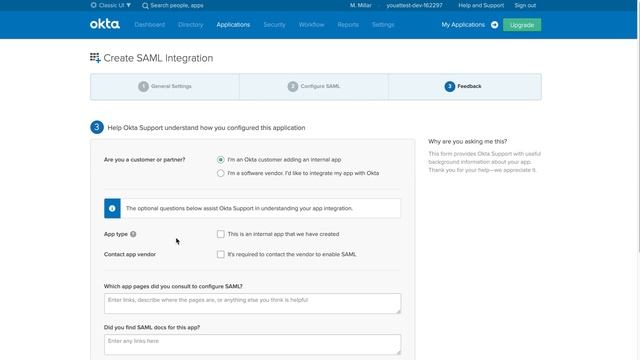Click the green Upgrade button
This screenshot has width=640, height=360.
coord(522,25)
